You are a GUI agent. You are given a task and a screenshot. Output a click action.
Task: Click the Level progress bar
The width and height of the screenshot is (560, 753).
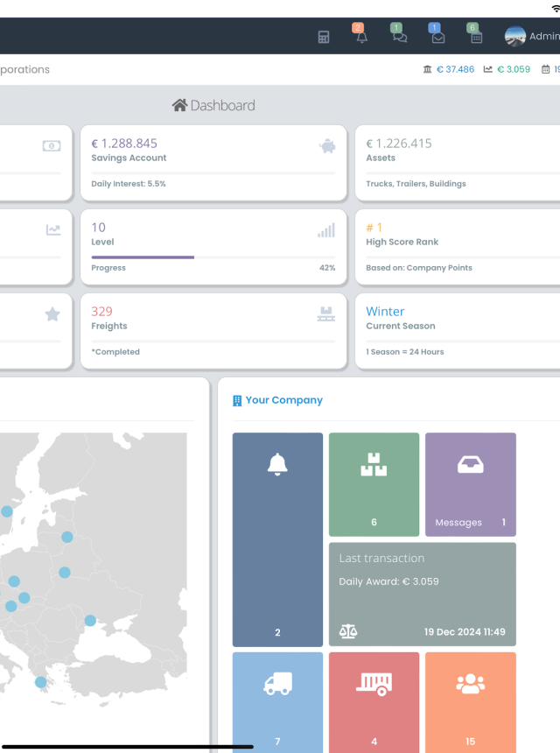click(213, 257)
